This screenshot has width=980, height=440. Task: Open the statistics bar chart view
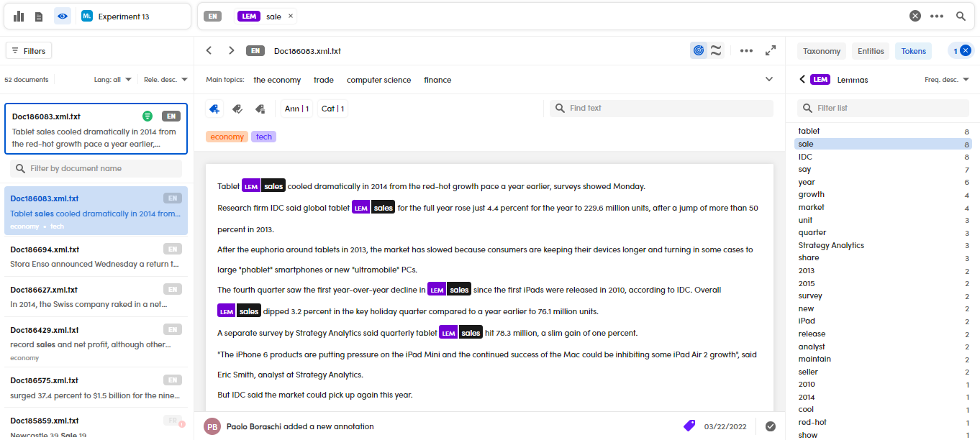point(19,16)
